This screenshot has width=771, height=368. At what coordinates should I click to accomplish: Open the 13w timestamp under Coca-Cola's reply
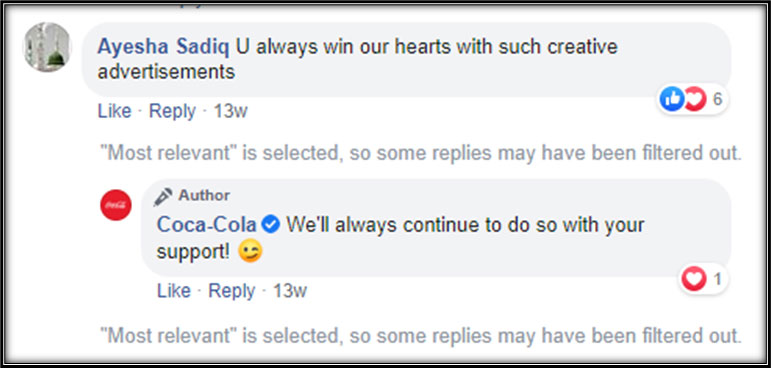(290, 291)
